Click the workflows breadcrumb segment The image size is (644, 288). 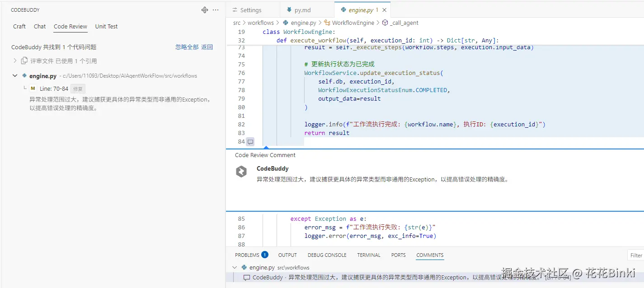tap(261, 23)
